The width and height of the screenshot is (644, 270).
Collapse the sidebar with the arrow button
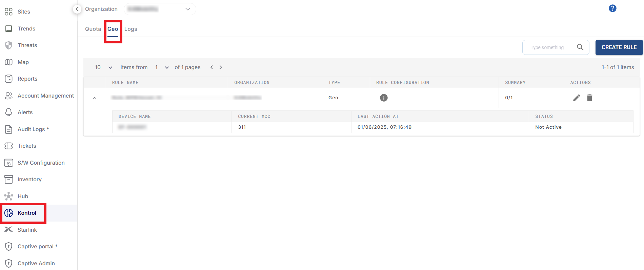(77, 9)
